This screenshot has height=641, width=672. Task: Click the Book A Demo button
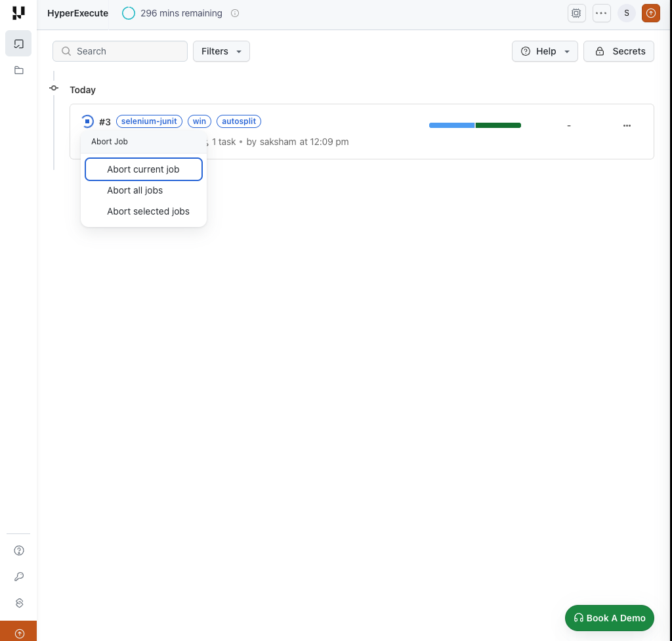click(610, 618)
